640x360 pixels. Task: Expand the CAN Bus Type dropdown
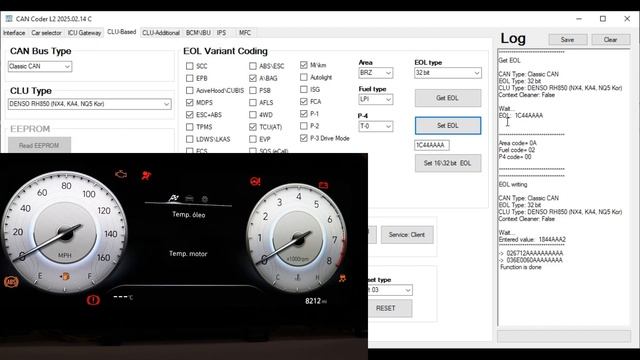tap(40, 66)
